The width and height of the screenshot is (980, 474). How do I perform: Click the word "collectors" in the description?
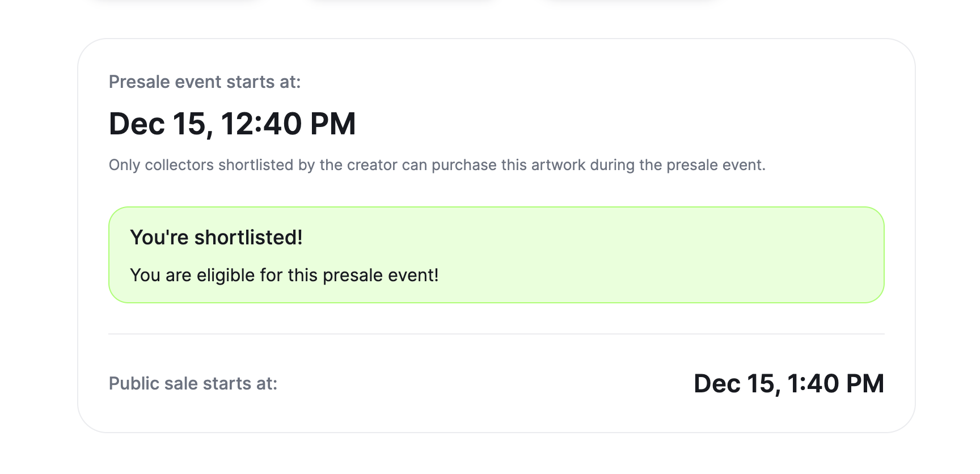pos(179,165)
